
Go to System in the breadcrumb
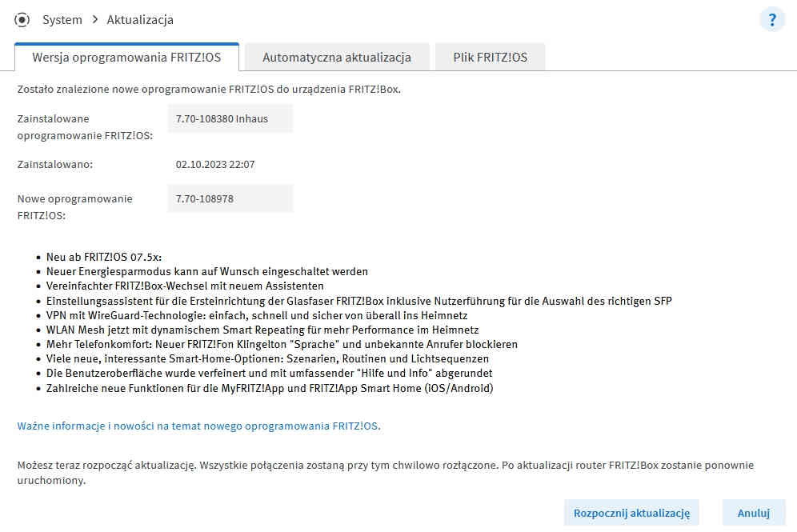coord(62,19)
